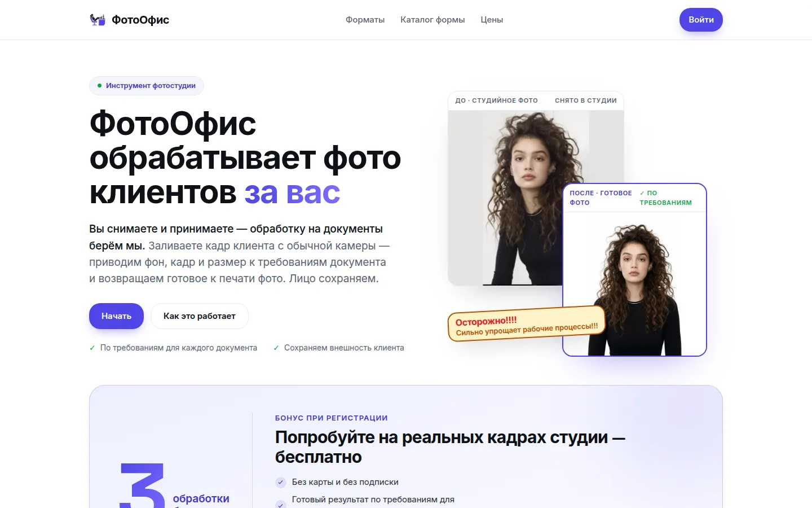Click the ДО · СТУДИЙНОЕ ФОТО label
812x508 pixels.
tap(496, 100)
